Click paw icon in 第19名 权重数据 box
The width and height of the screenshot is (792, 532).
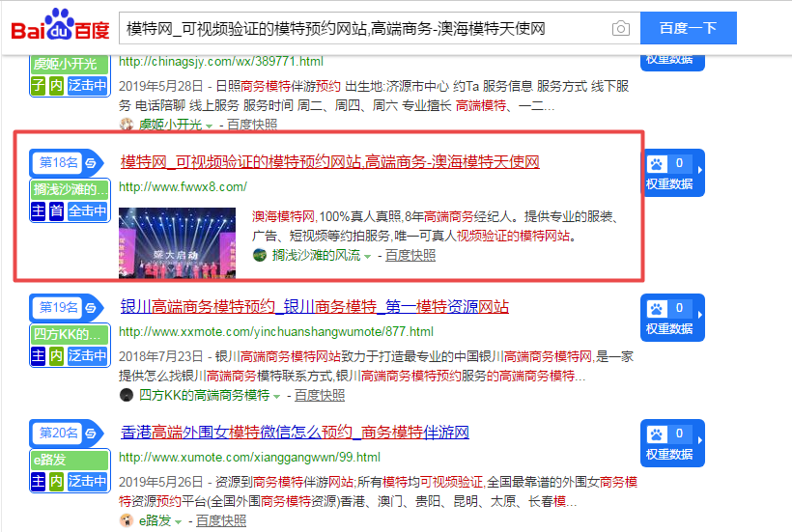pyautogui.click(x=657, y=308)
